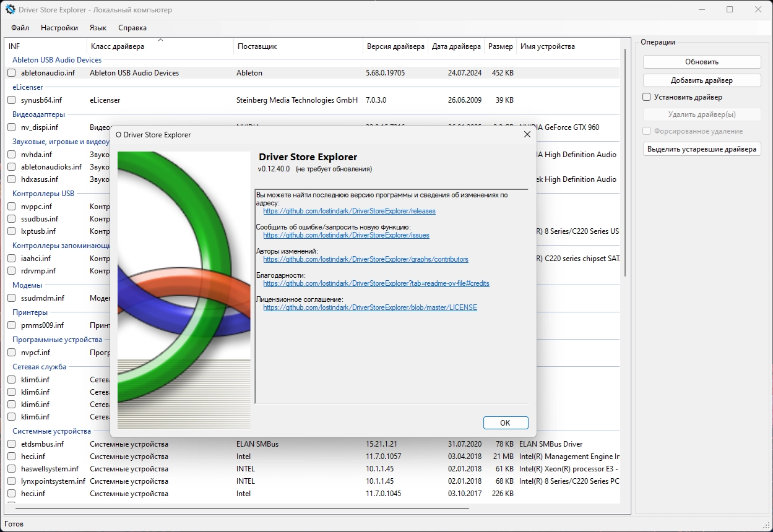Collapse the Программные устройства group header

tap(57, 340)
